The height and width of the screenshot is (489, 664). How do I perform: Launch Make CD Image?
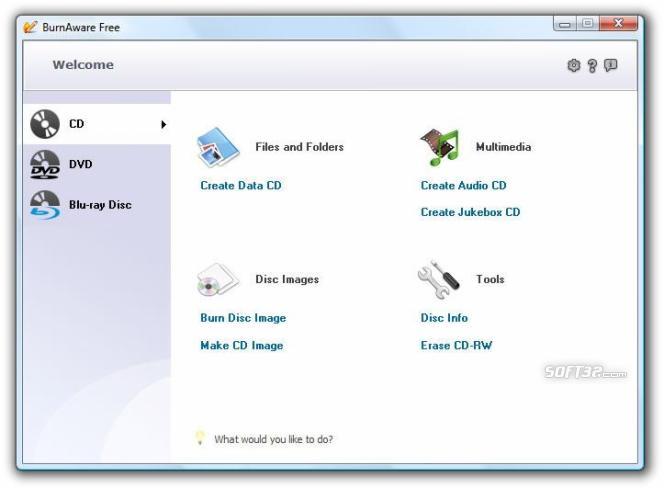pos(242,345)
